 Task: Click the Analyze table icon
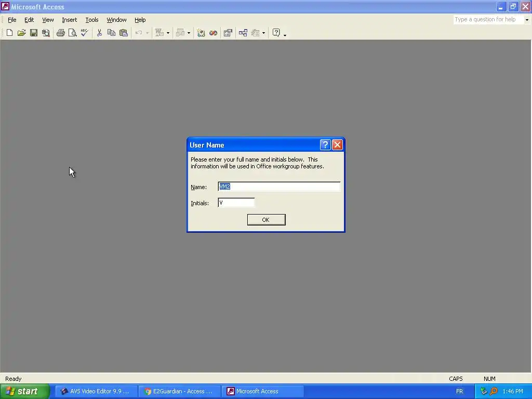pyautogui.click(x=180, y=33)
